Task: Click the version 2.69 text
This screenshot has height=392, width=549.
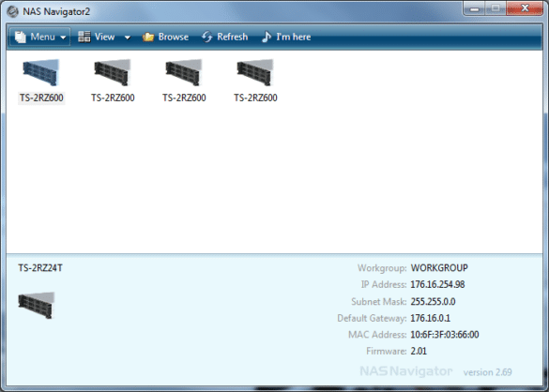Action: pos(487,372)
